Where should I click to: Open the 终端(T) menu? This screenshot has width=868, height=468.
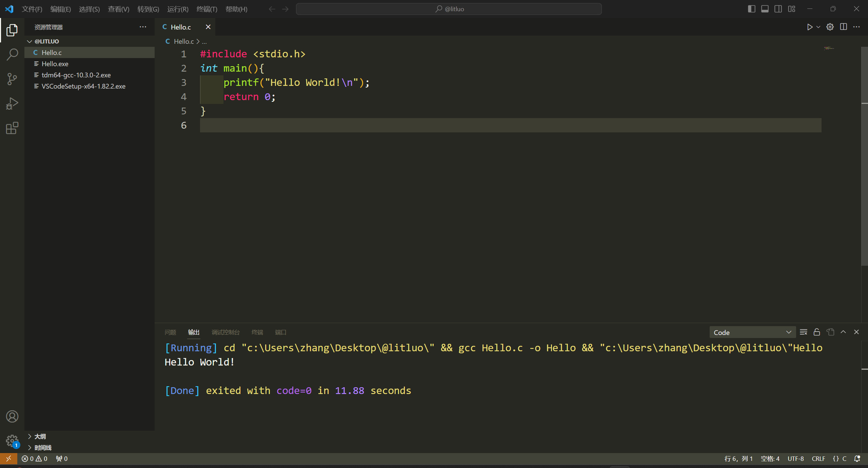[207, 9]
